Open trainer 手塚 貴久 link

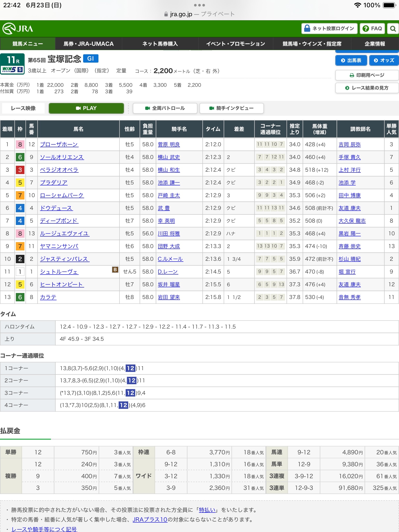pyautogui.click(x=350, y=157)
